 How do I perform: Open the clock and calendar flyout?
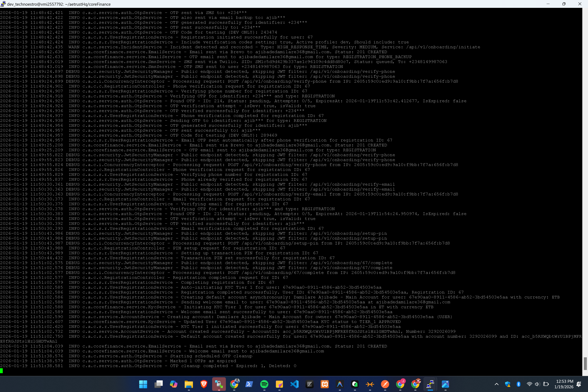tap(564, 384)
